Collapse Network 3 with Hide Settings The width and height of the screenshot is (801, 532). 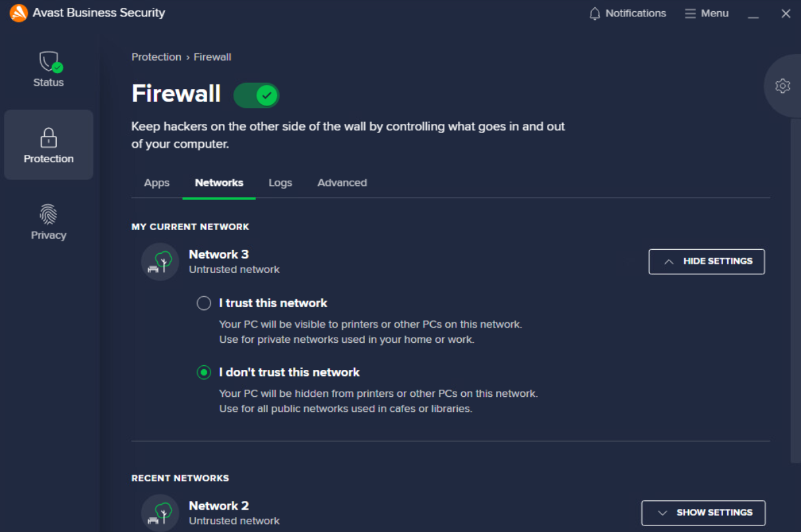coord(707,262)
